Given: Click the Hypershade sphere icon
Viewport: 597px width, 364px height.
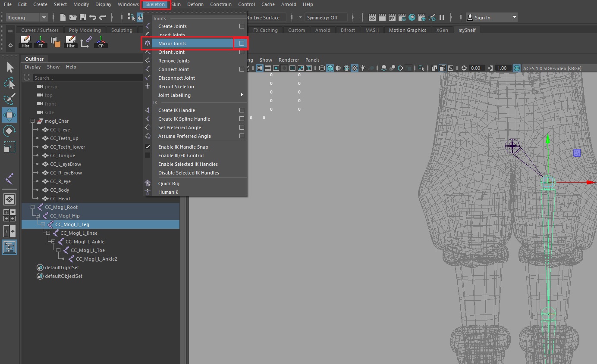Looking at the screenshot, I should tap(412, 18).
